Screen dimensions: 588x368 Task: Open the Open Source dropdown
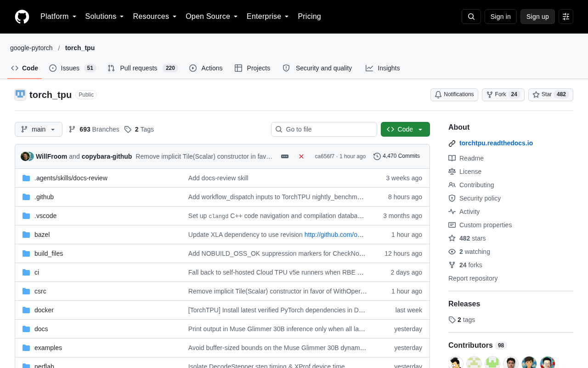212,17
